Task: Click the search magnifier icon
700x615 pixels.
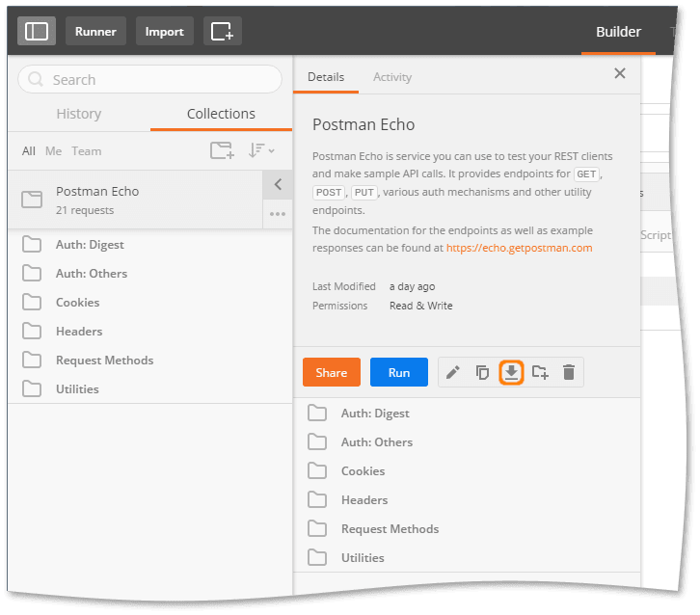Action: coord(36,79)
